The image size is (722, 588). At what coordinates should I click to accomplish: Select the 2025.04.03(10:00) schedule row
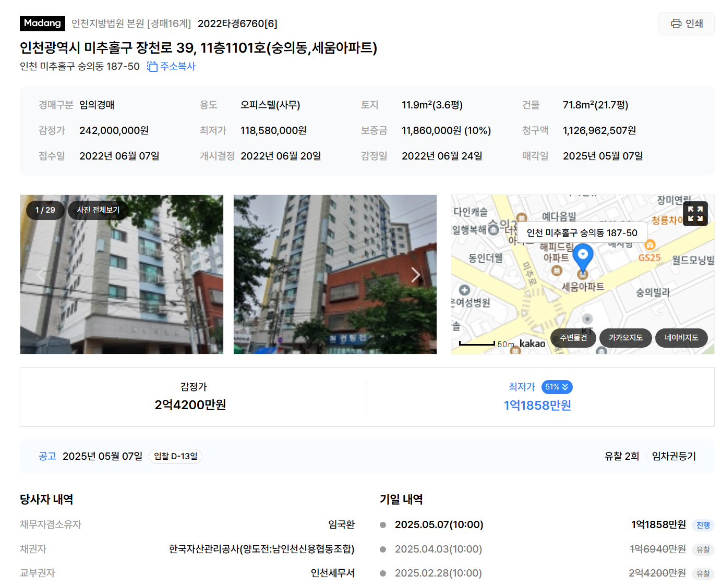pos(547,549)
